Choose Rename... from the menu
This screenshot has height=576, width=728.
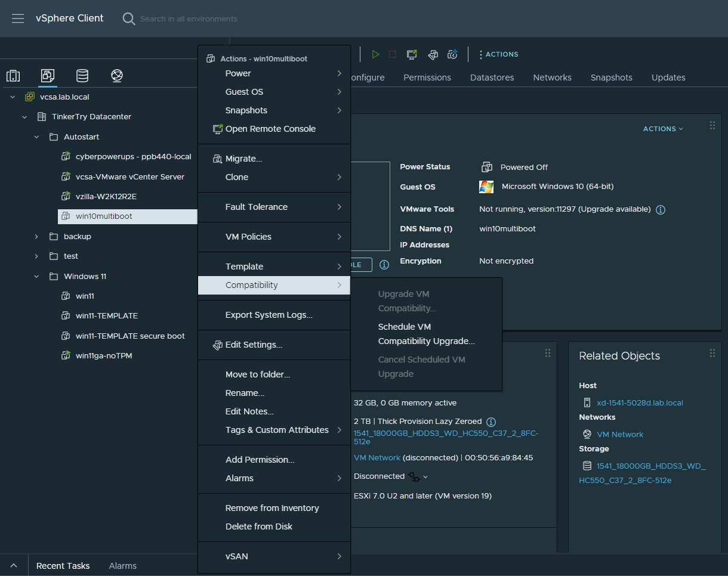click(x=274, y=393)
